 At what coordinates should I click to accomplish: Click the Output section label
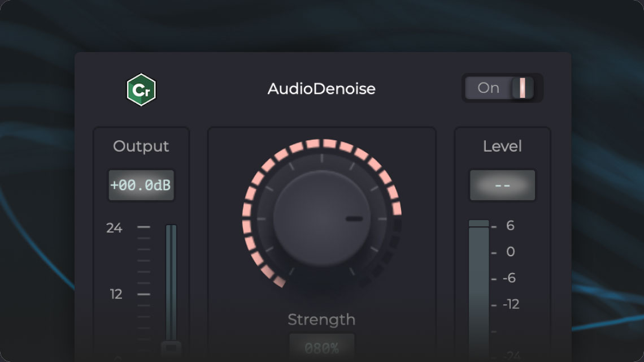[141, 146]
